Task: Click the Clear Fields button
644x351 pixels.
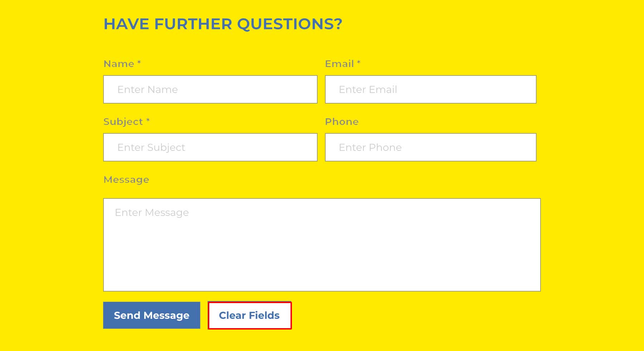Action: pos(249,315)
